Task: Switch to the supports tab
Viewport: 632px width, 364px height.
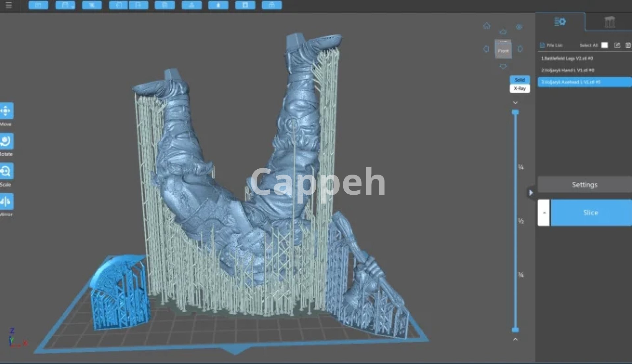Action: click(609, 22)
